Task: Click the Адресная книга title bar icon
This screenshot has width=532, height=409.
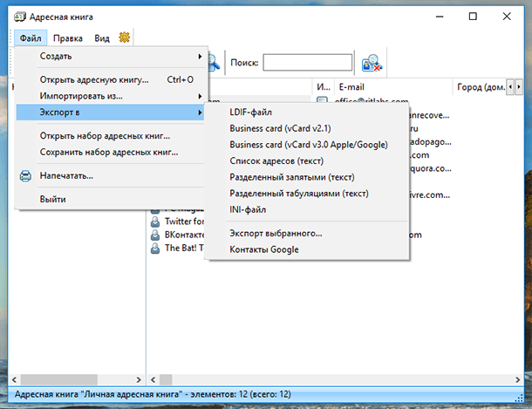Action: 20,17
